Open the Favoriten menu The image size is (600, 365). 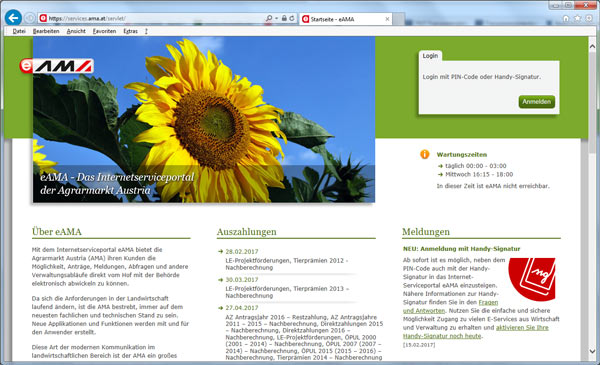point(104,31)
